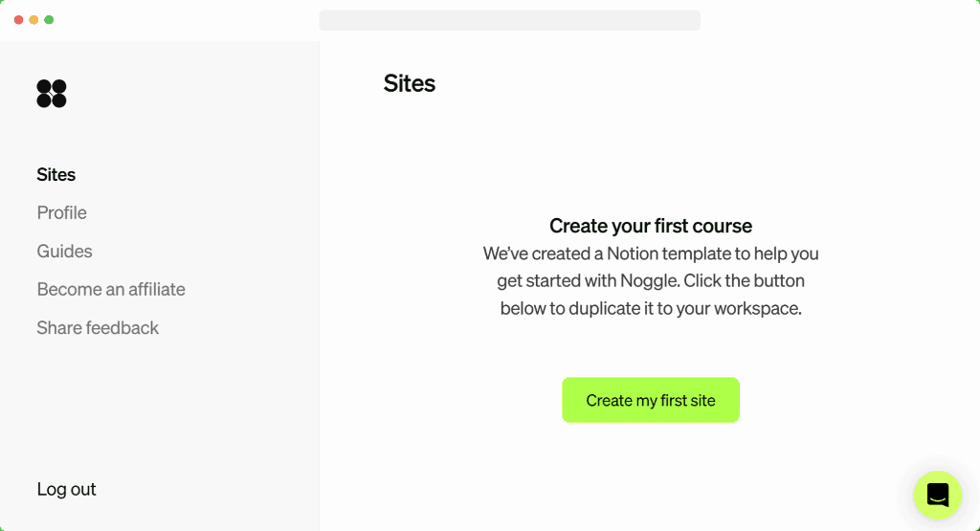Image resolution: width=980 pixels, height=531 pixels.
Task: Open the chat messenger launcher icon
Action: click(937, 495)
